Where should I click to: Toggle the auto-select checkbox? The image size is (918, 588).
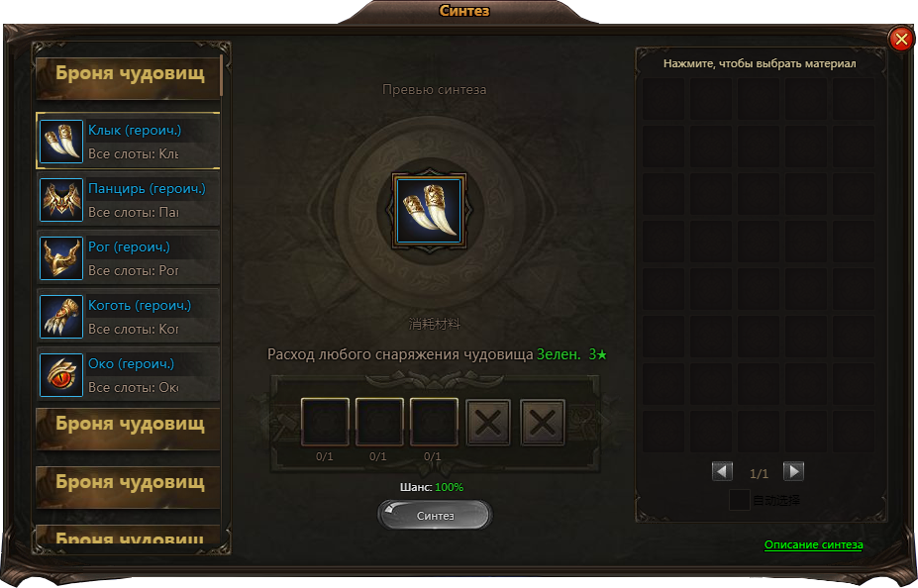click(x=740, y=500)
